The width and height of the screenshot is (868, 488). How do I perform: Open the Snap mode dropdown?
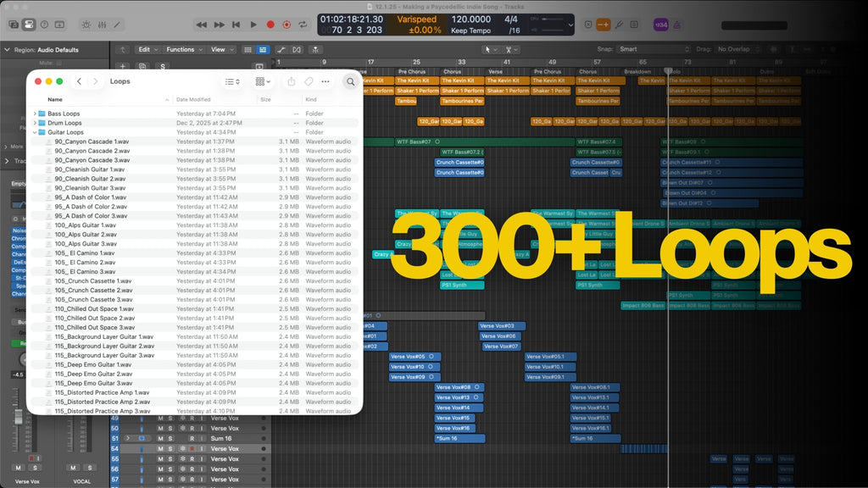(x=646, y=49)
